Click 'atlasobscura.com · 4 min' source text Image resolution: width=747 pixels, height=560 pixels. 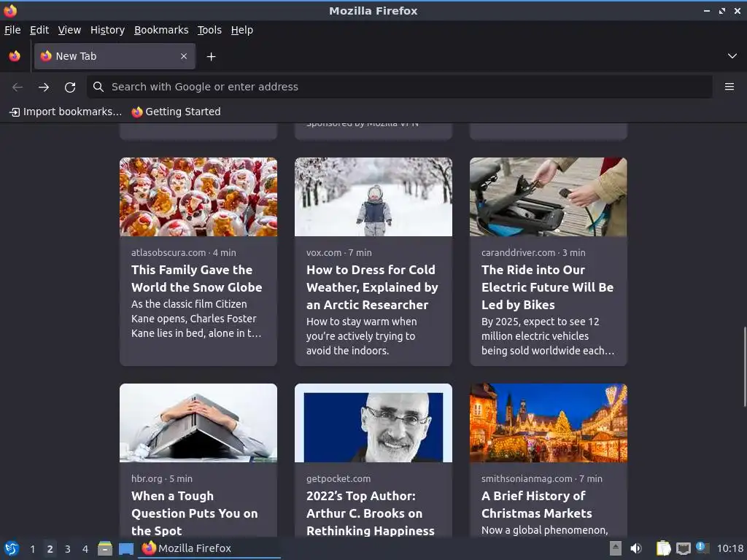(x=183, y=253)
